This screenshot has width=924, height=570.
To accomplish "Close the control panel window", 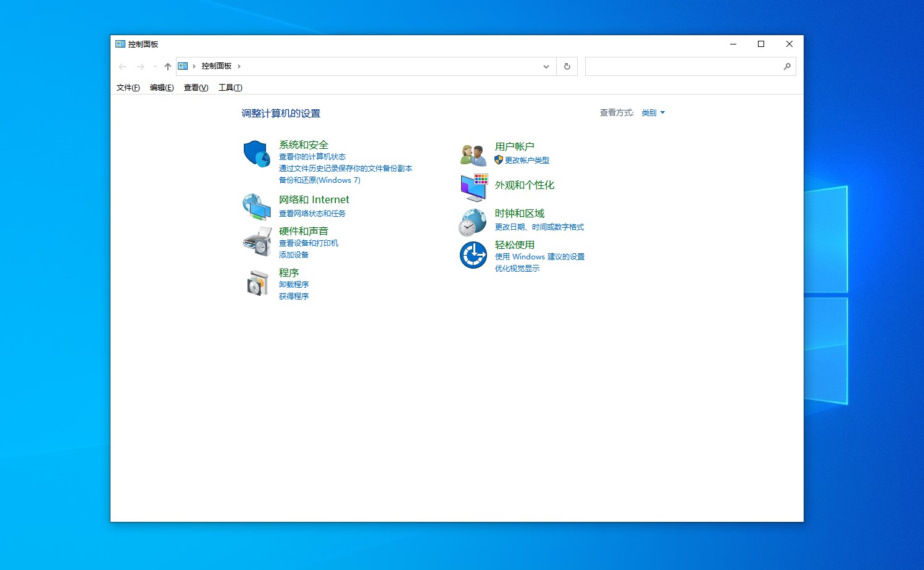I will click(789, 44).
